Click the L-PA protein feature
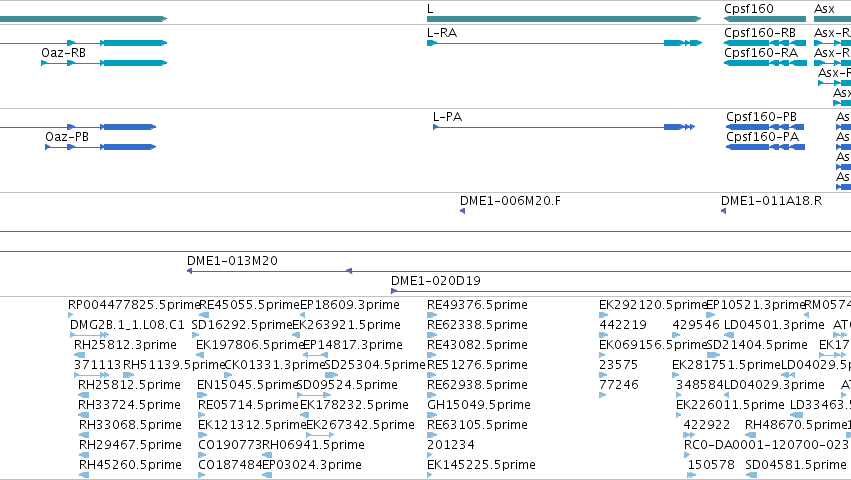Screen dimensions: 851x480 [x=564, y=127]
